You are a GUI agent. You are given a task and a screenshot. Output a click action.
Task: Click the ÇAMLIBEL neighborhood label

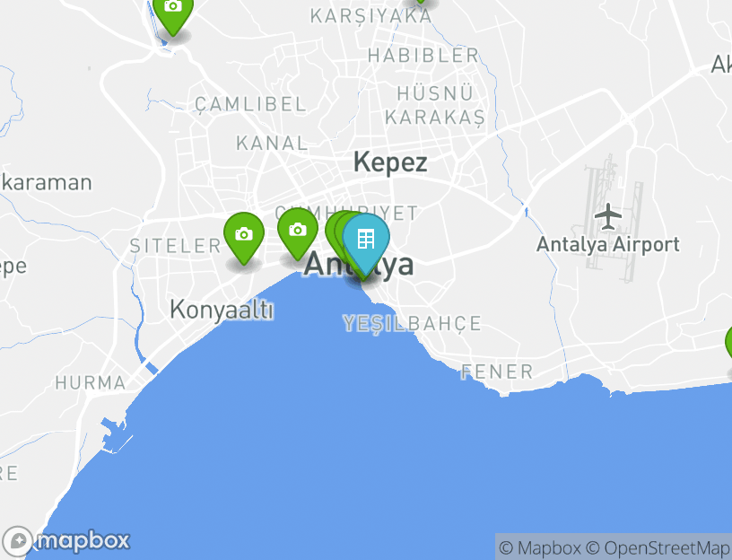[x=250, y=104]
